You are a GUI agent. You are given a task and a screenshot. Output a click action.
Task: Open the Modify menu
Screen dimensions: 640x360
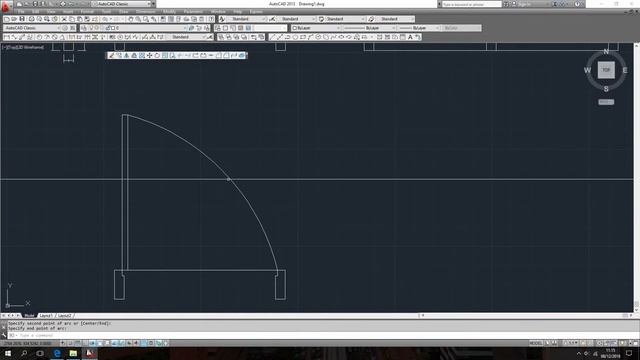169,11
